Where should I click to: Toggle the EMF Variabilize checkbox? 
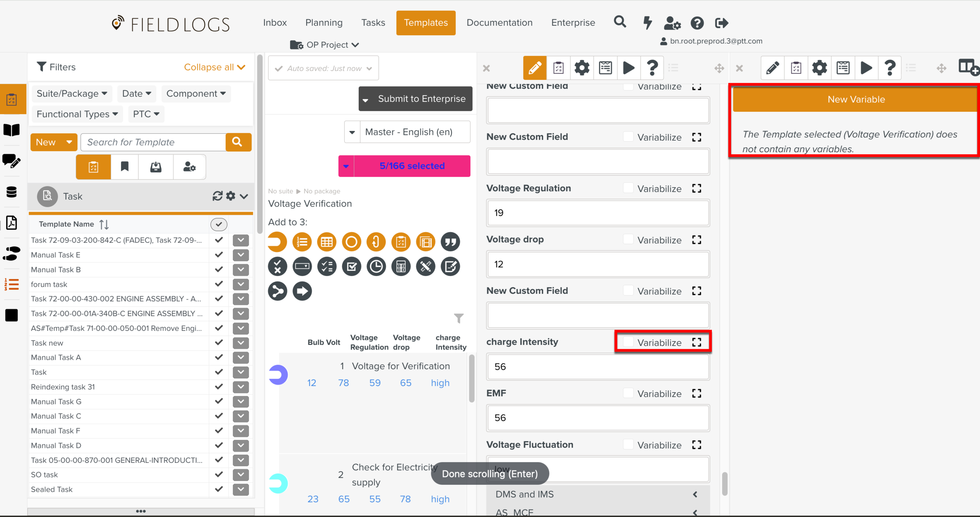click(628, 393)
